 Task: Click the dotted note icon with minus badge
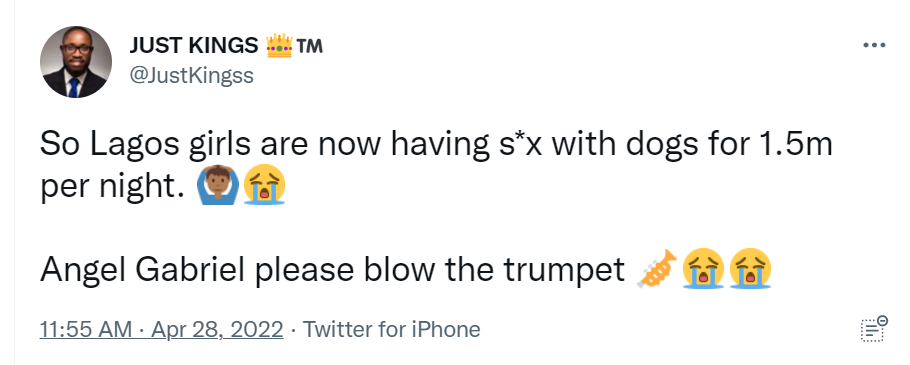click(874, 328)
